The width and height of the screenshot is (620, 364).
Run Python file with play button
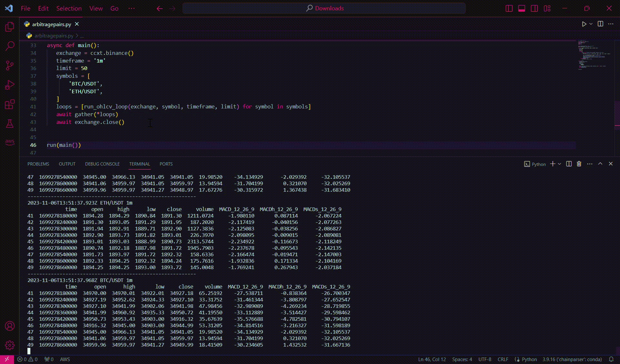[584, 24]
